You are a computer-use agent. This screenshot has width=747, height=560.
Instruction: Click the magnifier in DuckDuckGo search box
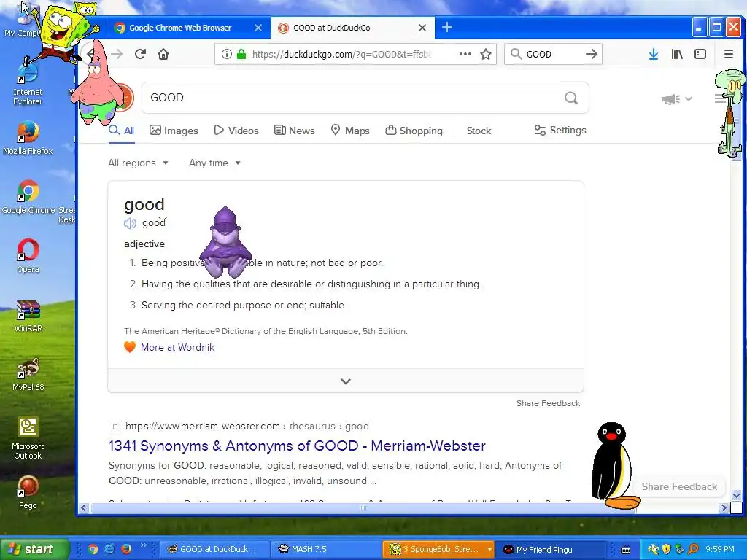[x=571, y=98]
